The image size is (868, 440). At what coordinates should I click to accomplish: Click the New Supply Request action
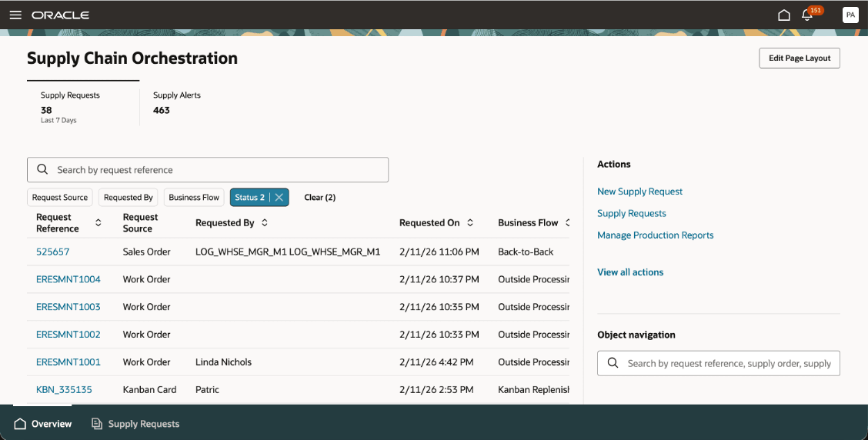coord(639,192)
